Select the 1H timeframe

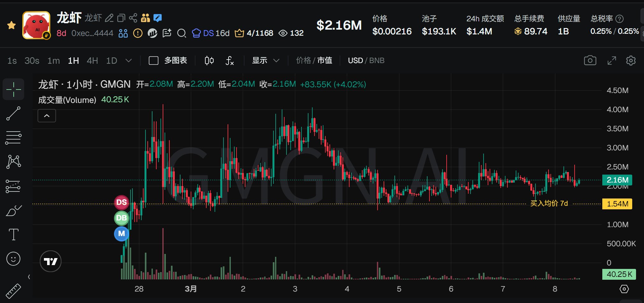tap(73, 61)
